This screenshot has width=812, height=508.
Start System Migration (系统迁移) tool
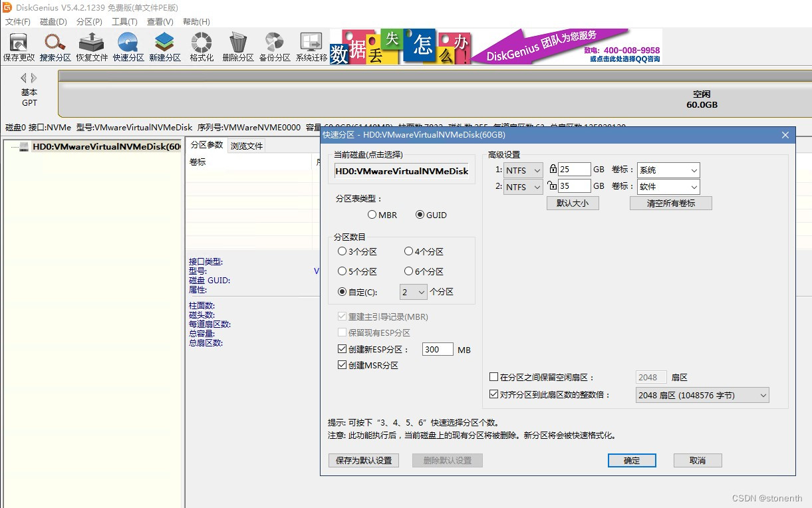[311, 47]
